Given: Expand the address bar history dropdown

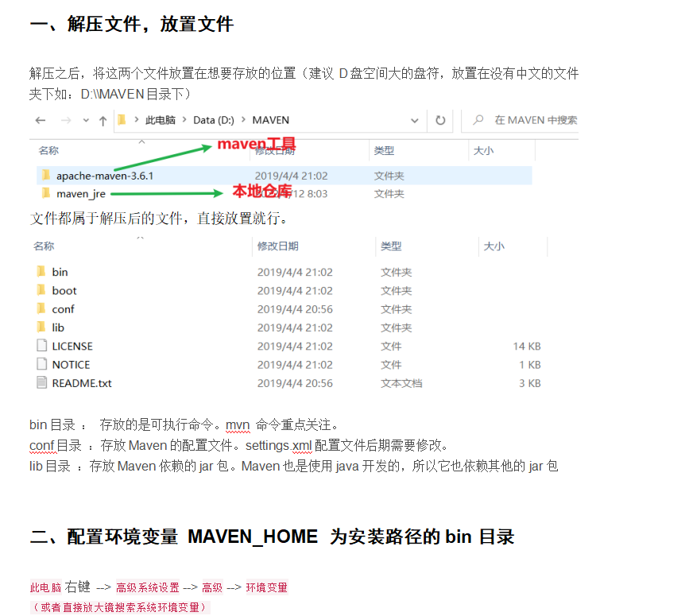Looking at the screenshot, I should 414,120.
